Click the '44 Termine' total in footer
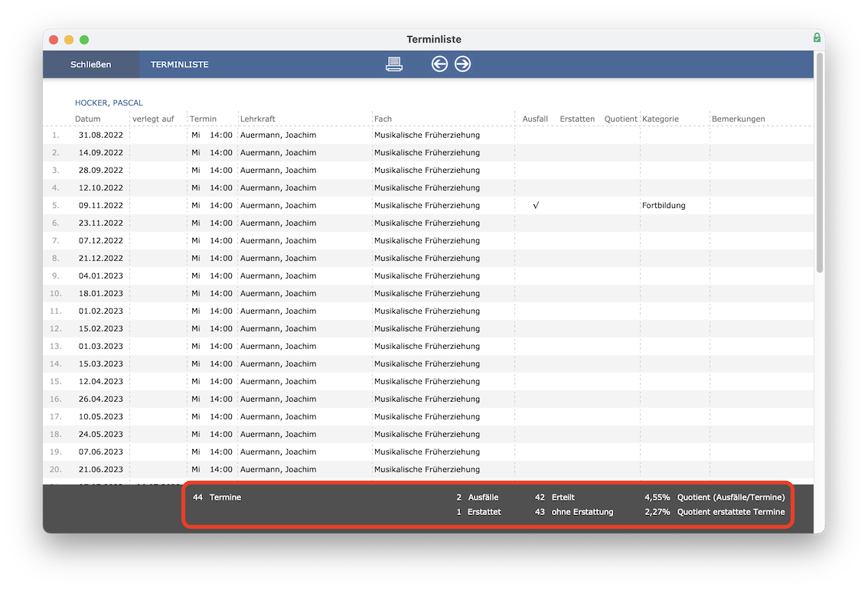 217,497
